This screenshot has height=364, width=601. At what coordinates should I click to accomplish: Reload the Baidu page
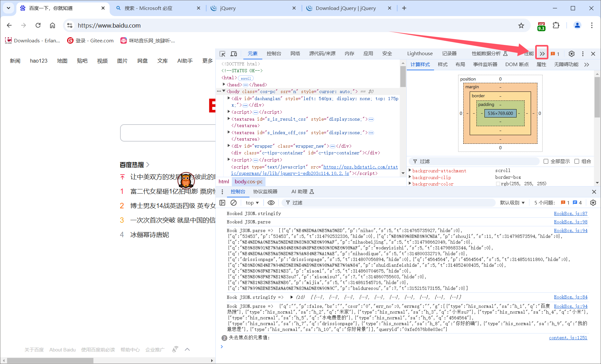pos(38,25)
